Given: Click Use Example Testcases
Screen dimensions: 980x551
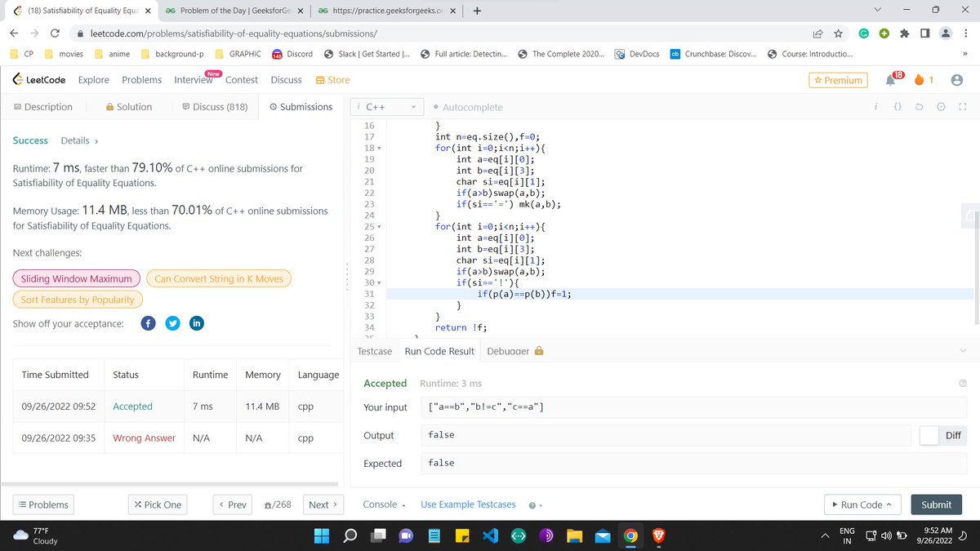Looking at the screenshot, I should [x=468, y=504].
